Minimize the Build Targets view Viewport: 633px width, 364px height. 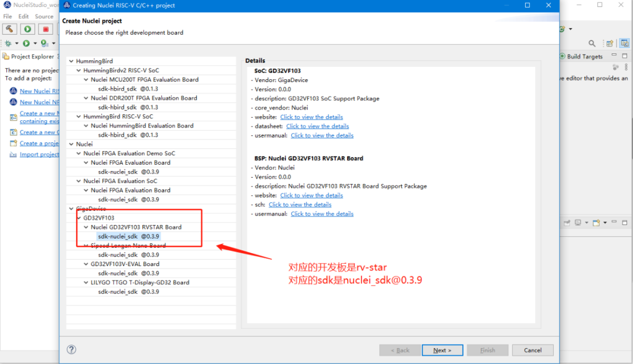[614, 55]
